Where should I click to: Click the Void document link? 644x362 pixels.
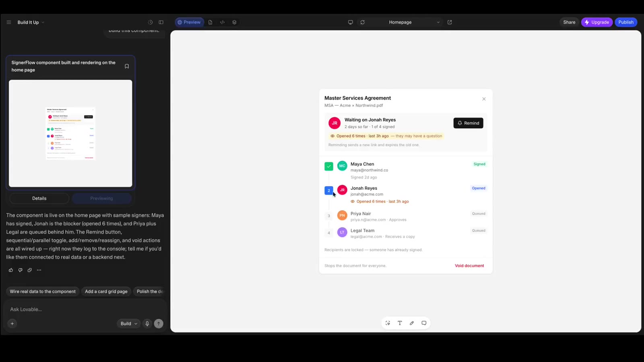pyautogui.click(x=469, y=266)
